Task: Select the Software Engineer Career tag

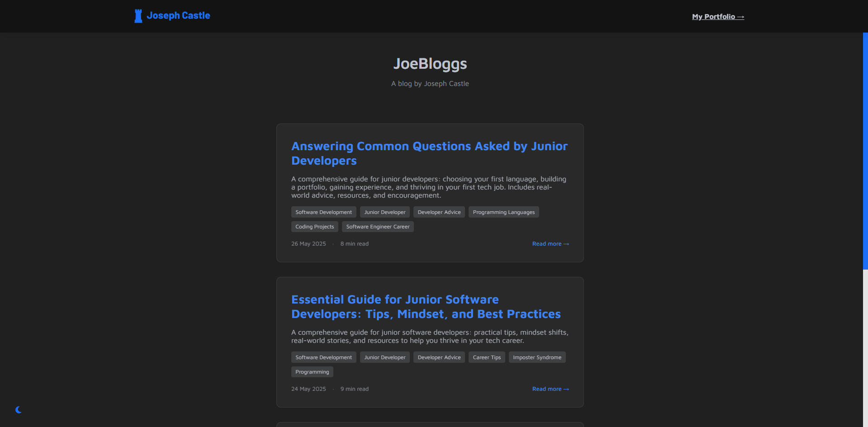Action: point(378,226)
